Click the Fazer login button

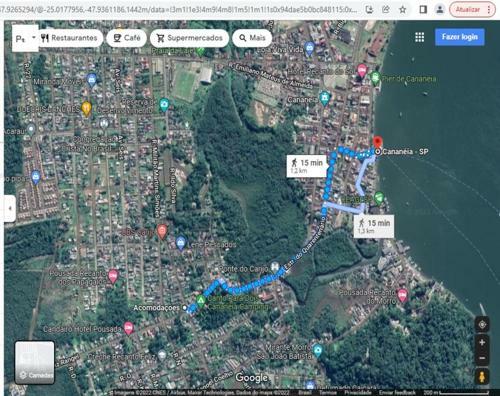point(460,37)
